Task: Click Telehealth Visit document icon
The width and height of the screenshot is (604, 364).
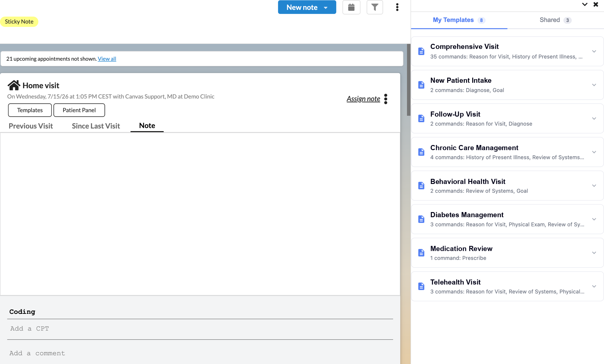Action: 421,286
